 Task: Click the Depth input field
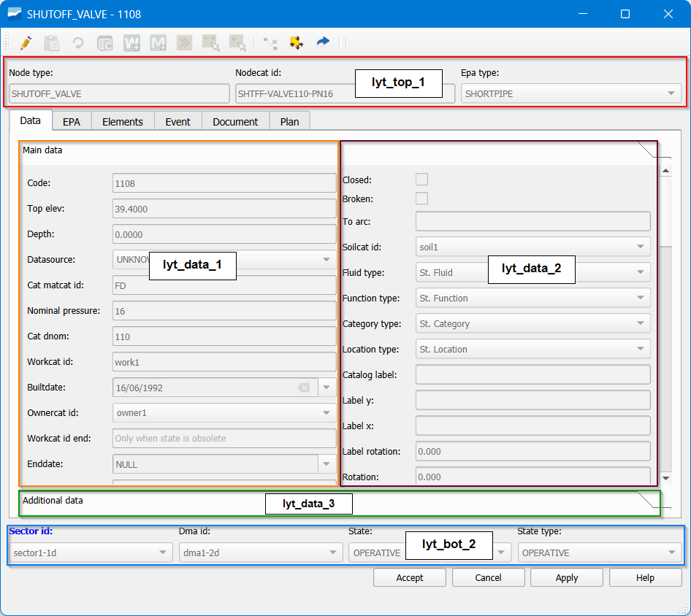pos(224,234)
